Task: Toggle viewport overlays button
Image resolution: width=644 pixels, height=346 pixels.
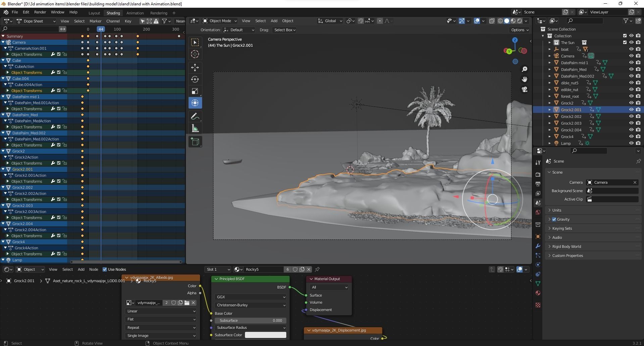Action: [477, 21]
